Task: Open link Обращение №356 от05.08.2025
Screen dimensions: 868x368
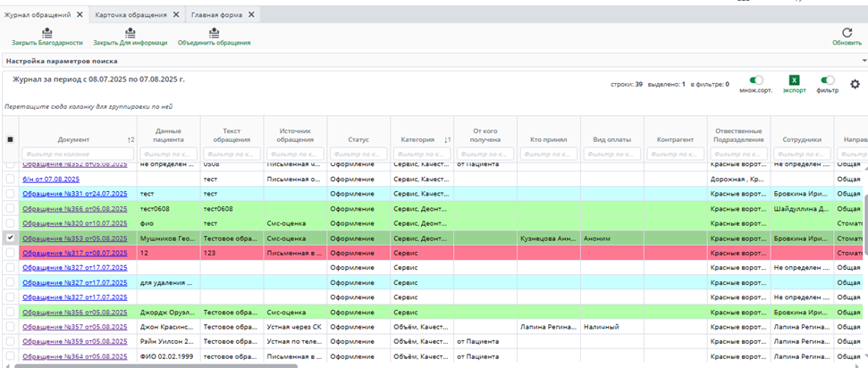Action: [x=75, y=312]
